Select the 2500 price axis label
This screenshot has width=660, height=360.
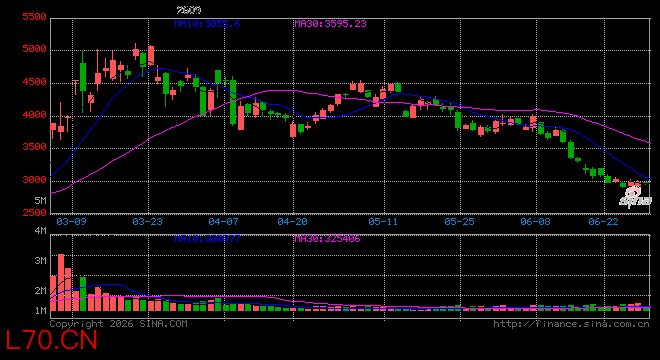point(34,213)
